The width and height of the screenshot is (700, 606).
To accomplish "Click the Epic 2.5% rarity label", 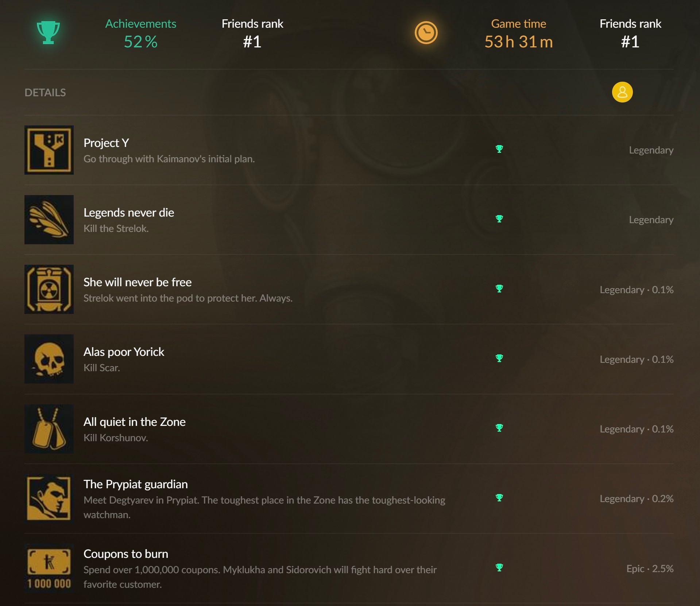I will pos(650,568).
